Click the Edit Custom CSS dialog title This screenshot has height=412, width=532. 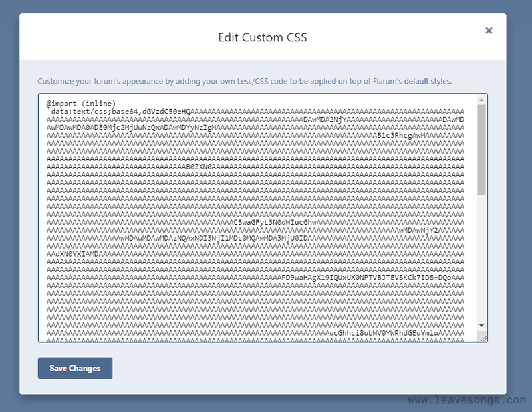pos(263,37)
